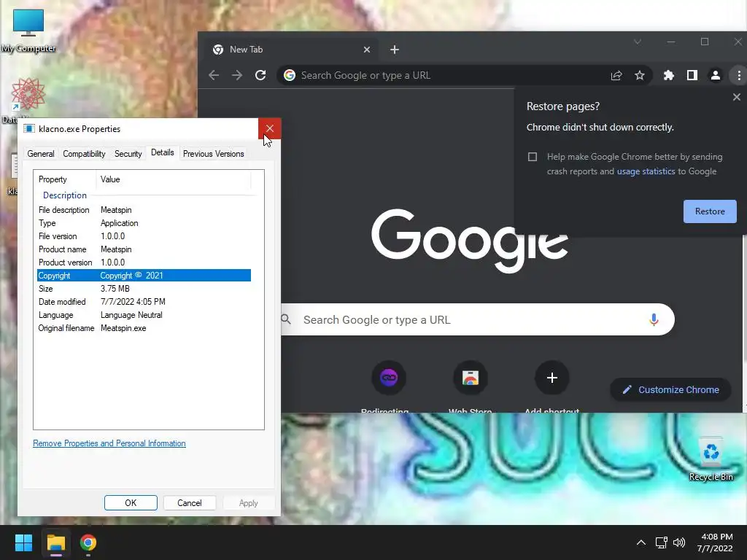This screenshot has width=747, height=560.
Task: Switch to General tab in Properties
Action: tap(41, 154)
